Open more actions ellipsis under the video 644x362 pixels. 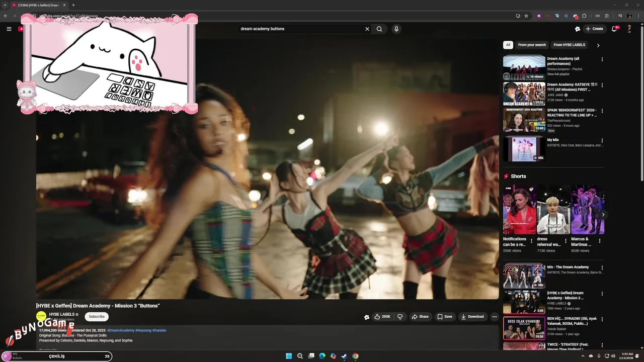coord(495,317)
